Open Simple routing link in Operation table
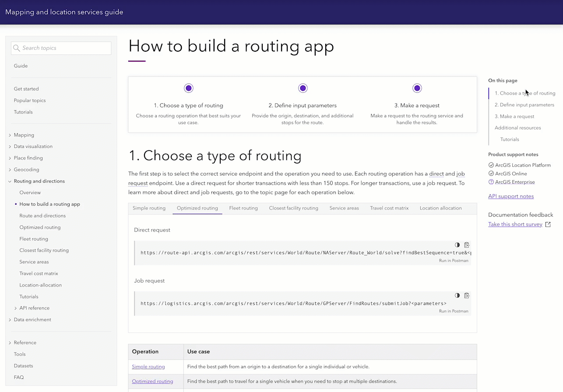The height and width of the screenshot is (392, 563). [x=148, y=367]
